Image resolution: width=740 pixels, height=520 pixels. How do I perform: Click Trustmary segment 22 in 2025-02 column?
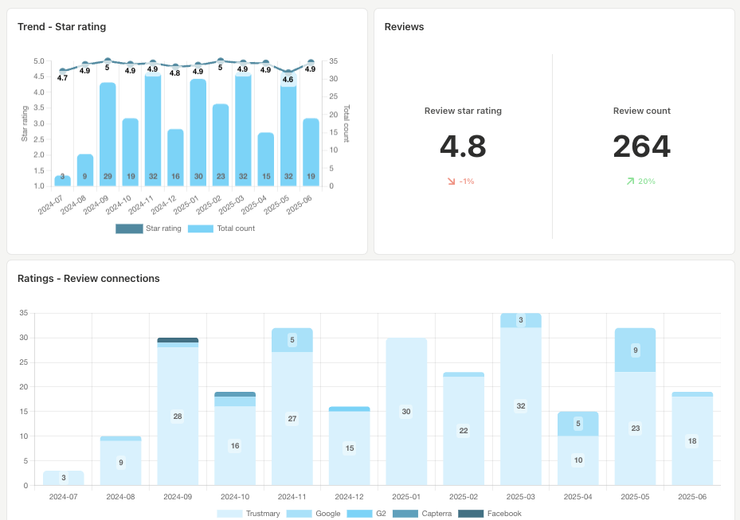tap(463, 431)
